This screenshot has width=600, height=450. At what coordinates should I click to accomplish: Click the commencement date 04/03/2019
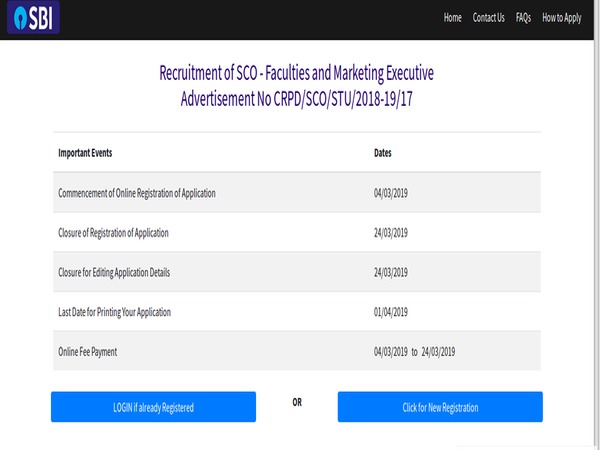pyautogui.click(x=391, y=192)
